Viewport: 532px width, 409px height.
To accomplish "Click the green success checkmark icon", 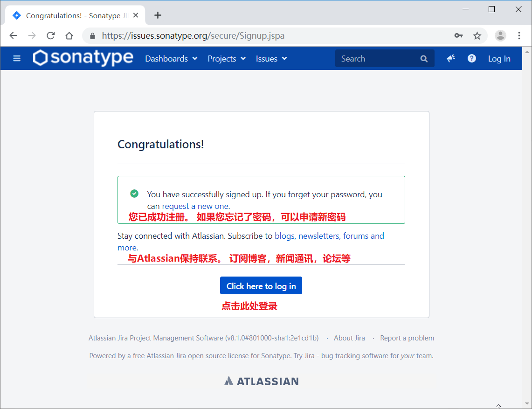I will click(134, 194).
